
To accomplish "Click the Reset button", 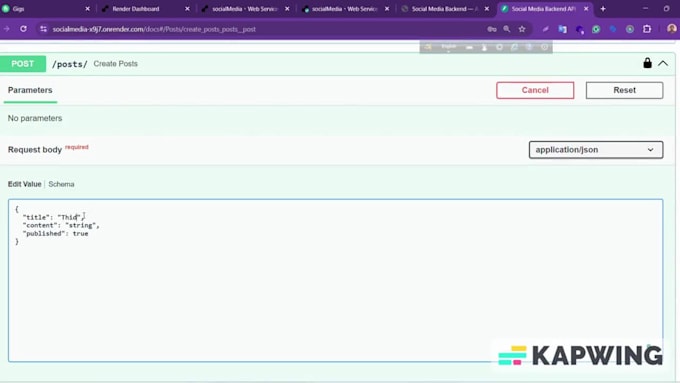I will (624, 90).
